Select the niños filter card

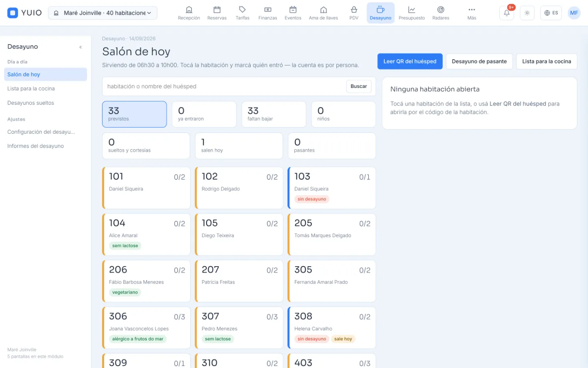tap(344, 114)
